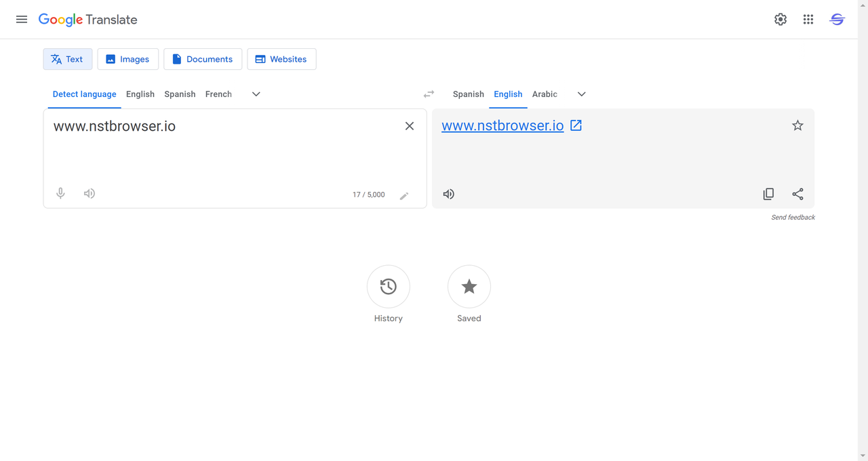Toggle the pencil input tools icon
868x461 pixels.
(404, 196)
